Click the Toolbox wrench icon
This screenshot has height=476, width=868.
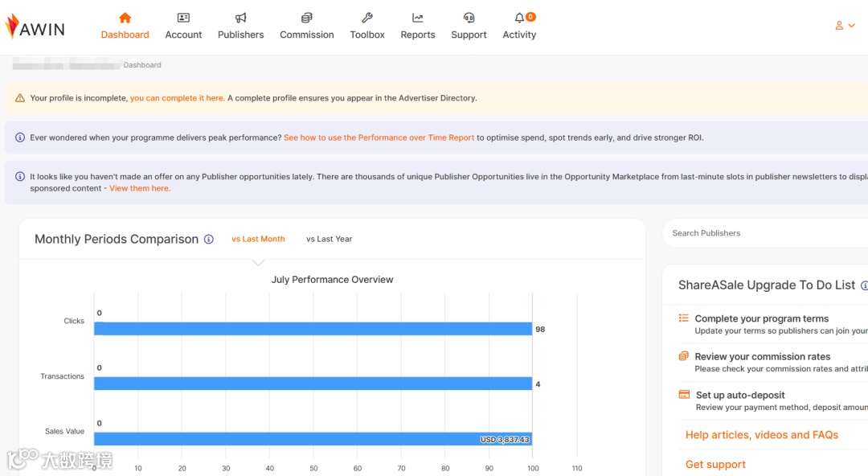click(x=367, y=18)
